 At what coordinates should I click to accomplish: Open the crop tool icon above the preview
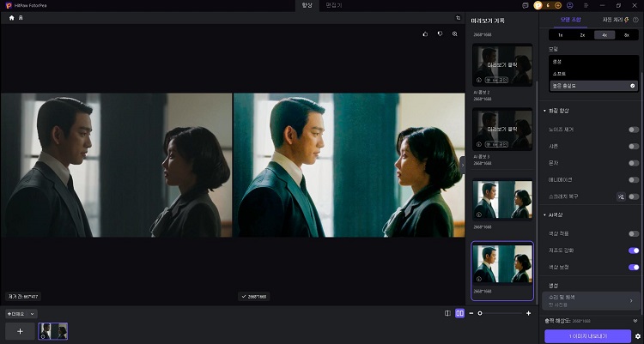click(x=458, y=18)
